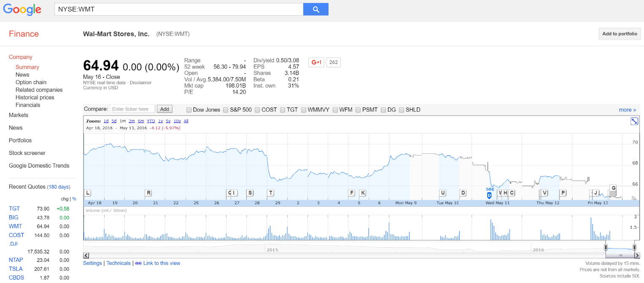The width and height of the screenshot is (644, 283).
Task: Check the S&P 500 compare box
Action: pyautogui.click(x=226, y=110)
